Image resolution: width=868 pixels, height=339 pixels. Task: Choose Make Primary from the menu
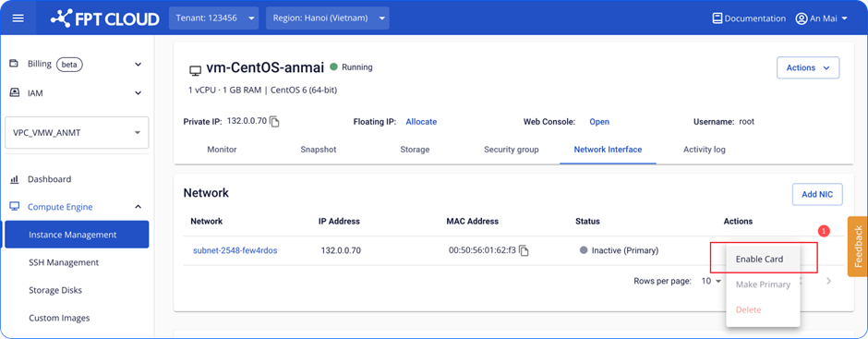pyautogui.click(x=763, y=285)
